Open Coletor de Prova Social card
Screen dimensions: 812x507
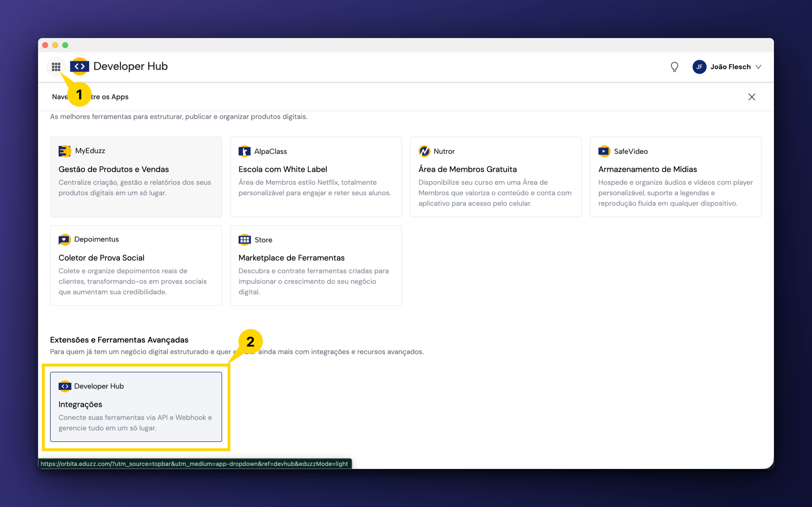tap(136, 265)
